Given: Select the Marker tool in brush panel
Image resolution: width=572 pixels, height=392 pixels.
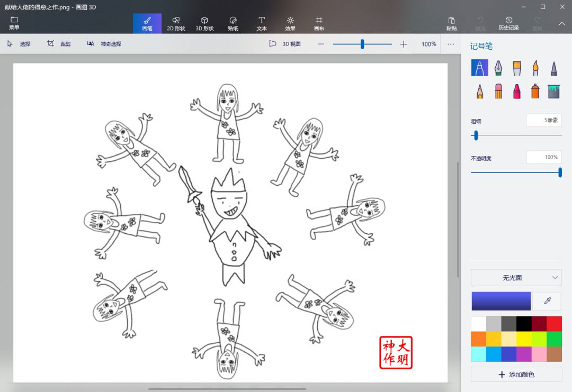Looking at the screenshot, I should click(x=479, y=68).
